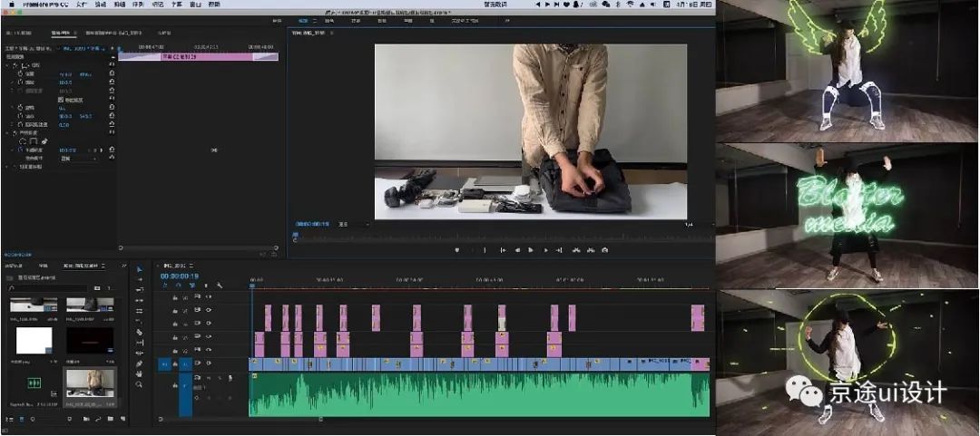Viewport: 980px width, 436px height.
Task: Click the timeline timecode 00:00:00:19
Action: tap(180, 276)
